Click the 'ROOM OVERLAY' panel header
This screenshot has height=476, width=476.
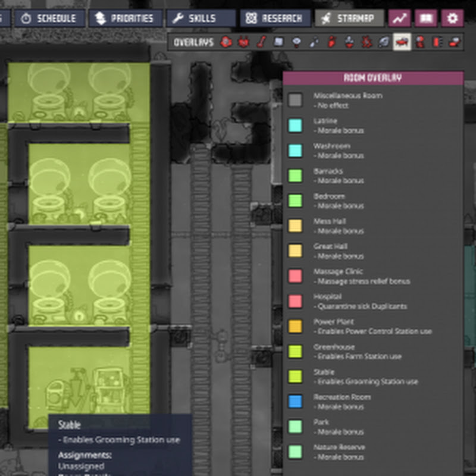click(x=373, y=78)
